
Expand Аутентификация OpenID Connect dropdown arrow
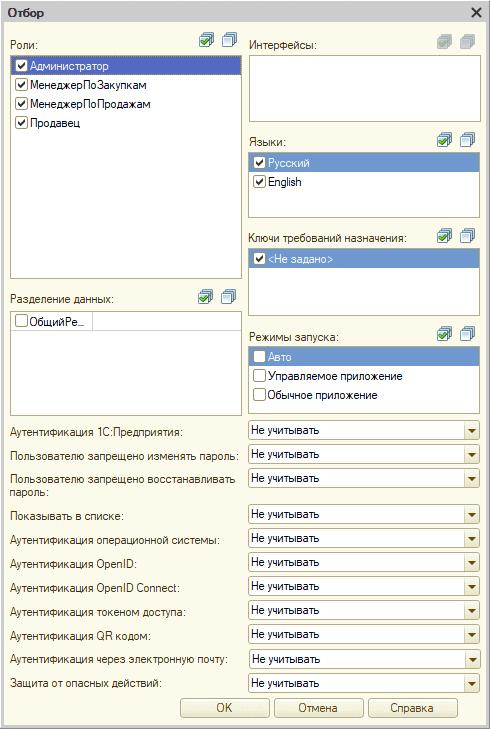[x=472, y=587]
